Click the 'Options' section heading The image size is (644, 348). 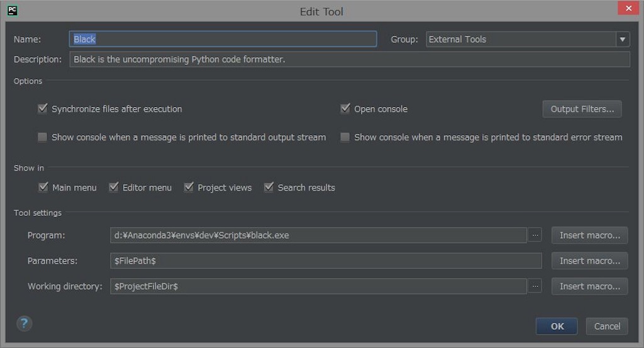point(28,81)
